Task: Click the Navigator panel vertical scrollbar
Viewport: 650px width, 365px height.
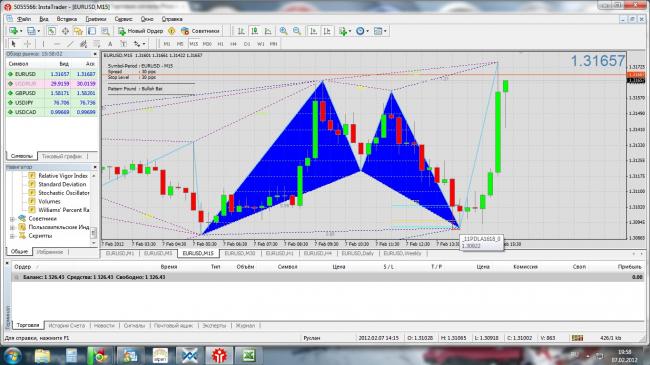Action: coord(94,207)
